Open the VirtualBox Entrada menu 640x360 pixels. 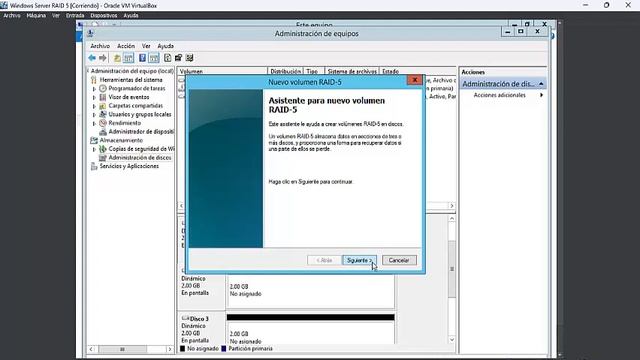(x=75, y=16)
